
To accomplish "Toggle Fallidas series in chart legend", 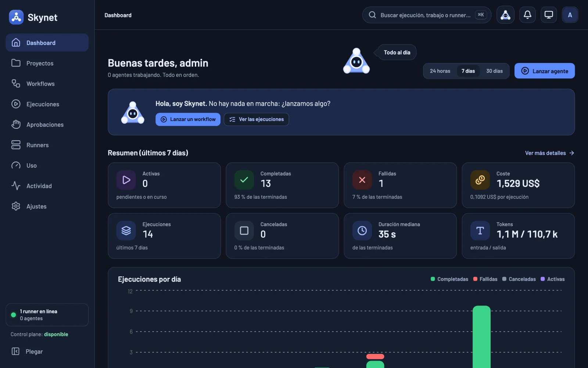I will point(485,279).
